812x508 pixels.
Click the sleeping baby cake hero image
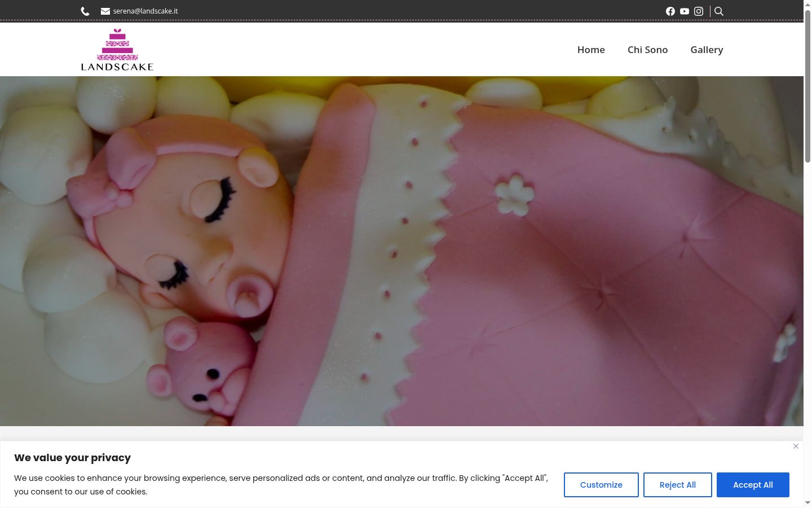tap(401, 251)
